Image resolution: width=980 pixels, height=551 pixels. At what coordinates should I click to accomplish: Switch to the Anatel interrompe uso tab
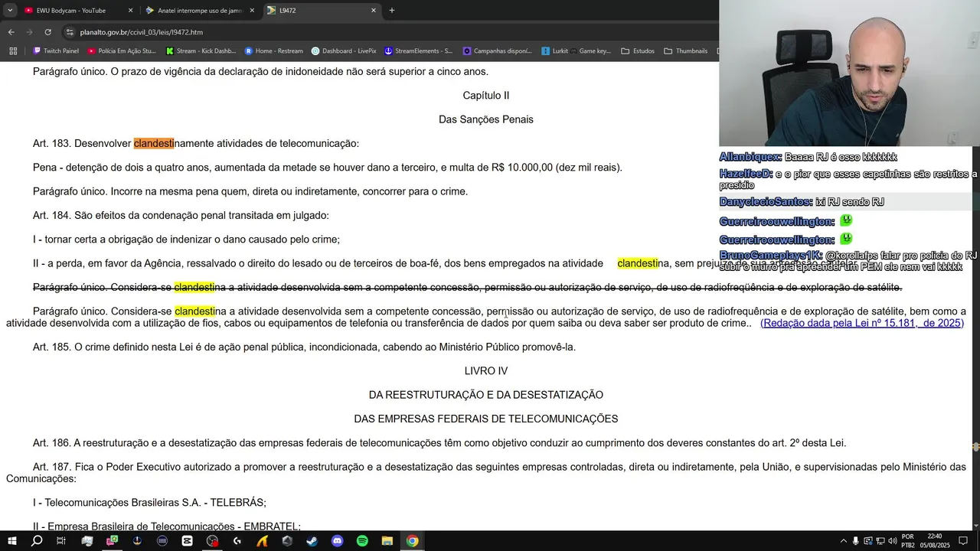tap(201, 11)
